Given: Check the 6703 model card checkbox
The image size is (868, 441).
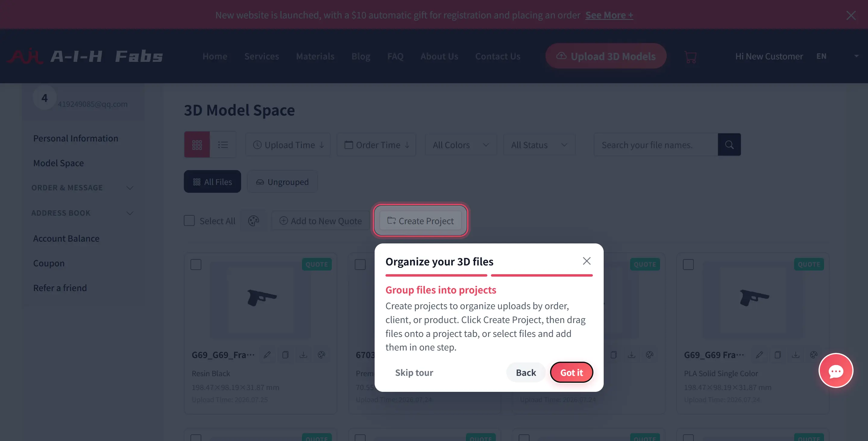Looking at the screenshot, I should click(x=360, y=264).
